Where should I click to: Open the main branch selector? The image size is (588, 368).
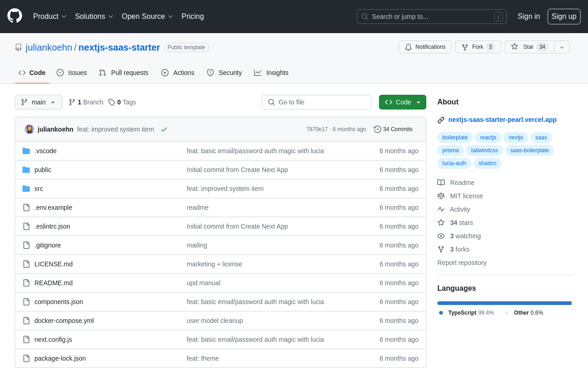tap(38, 102)
